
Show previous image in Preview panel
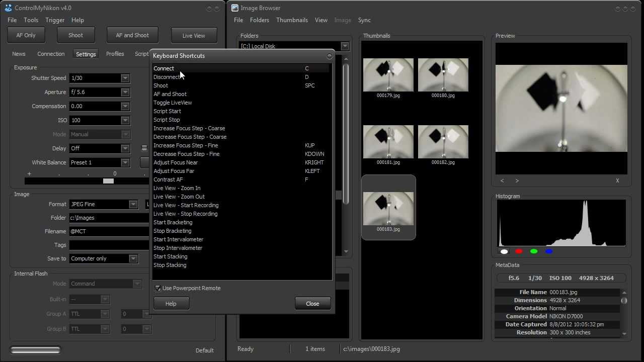[502, 180]
